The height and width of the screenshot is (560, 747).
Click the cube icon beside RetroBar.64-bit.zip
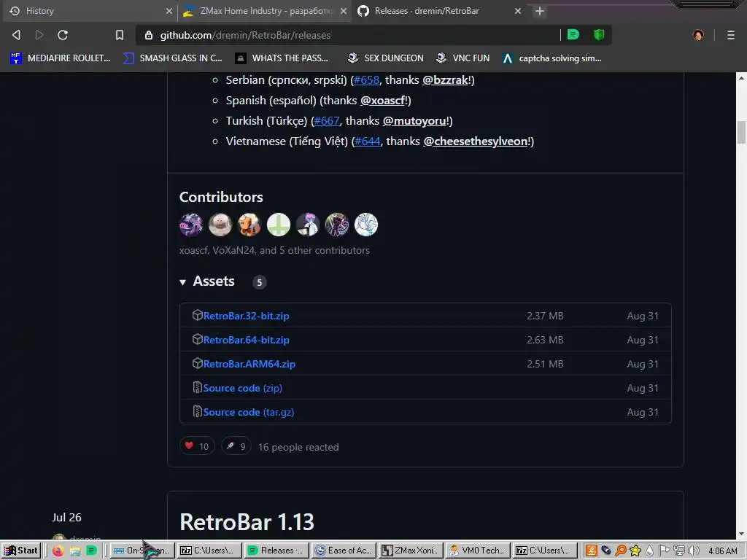[197, 339]
